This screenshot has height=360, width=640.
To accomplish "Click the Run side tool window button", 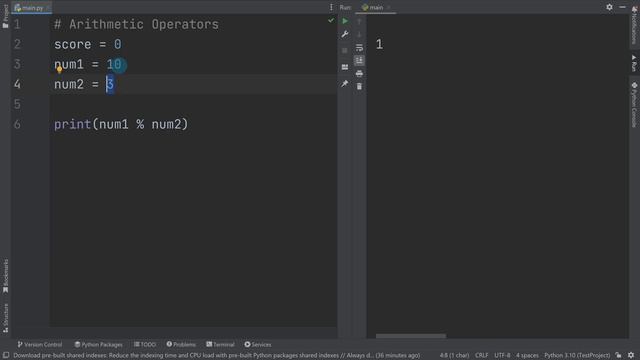I will [x=634, y=63].
